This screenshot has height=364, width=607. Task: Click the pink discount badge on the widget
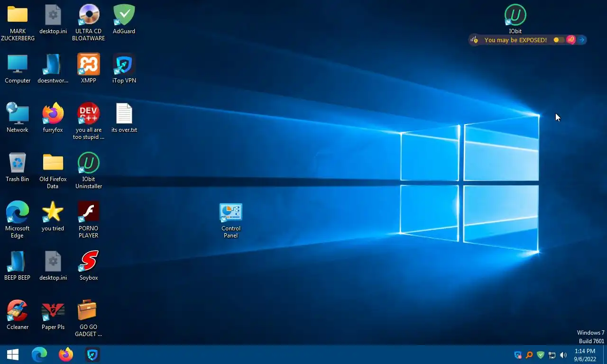pos(571,40)
